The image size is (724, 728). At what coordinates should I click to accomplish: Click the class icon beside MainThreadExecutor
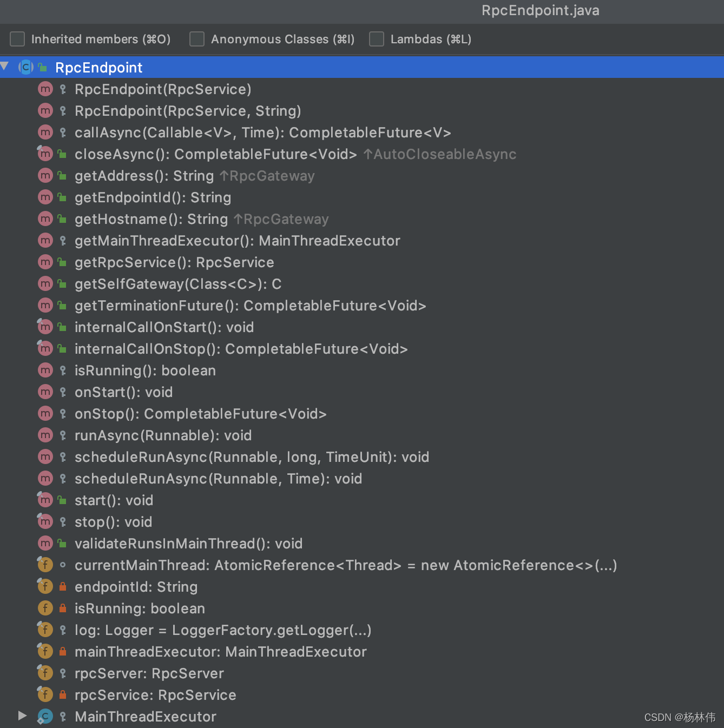pyautogui.click(x=45, y=717)
